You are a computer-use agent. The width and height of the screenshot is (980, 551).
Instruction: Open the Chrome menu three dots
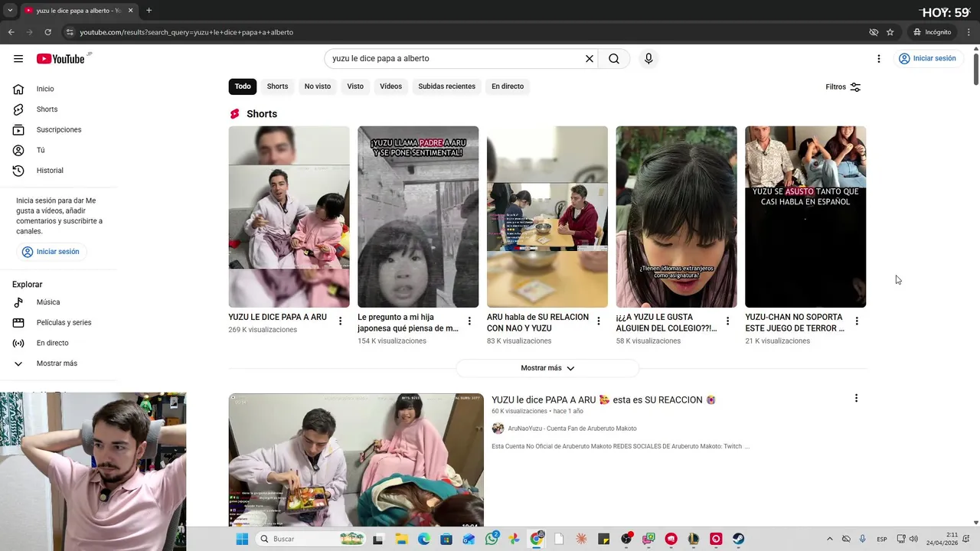click(x=969, y=32)
